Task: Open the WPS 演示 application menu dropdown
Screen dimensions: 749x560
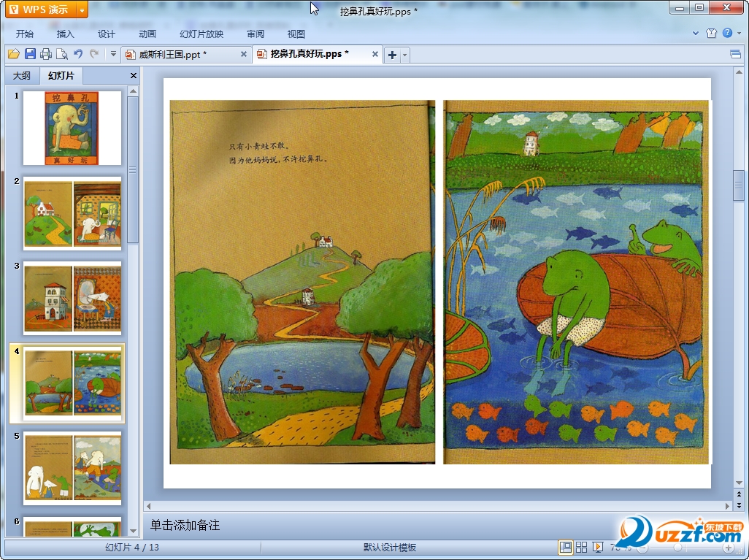Action: tap(82, 9)
